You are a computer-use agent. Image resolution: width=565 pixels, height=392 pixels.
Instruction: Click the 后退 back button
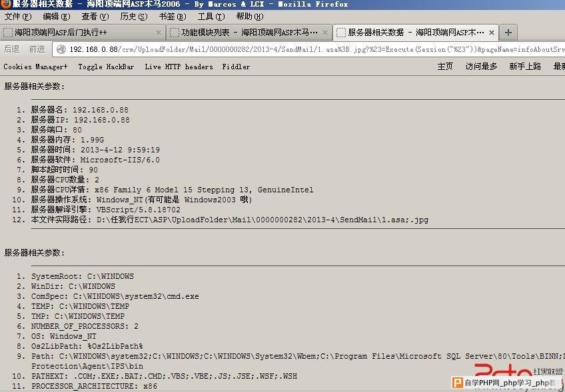point(11,49)
